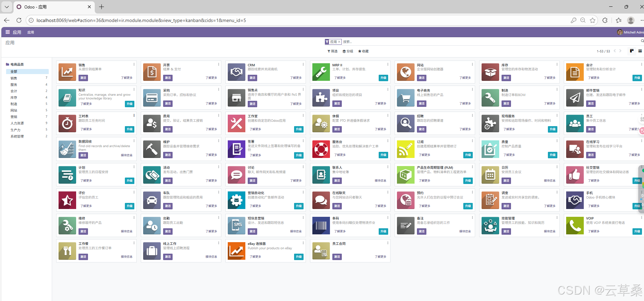Open the 工时表 stopwatch icon
Image resolution: width=644 pixels, height=301 pixels.
point(67,123)
